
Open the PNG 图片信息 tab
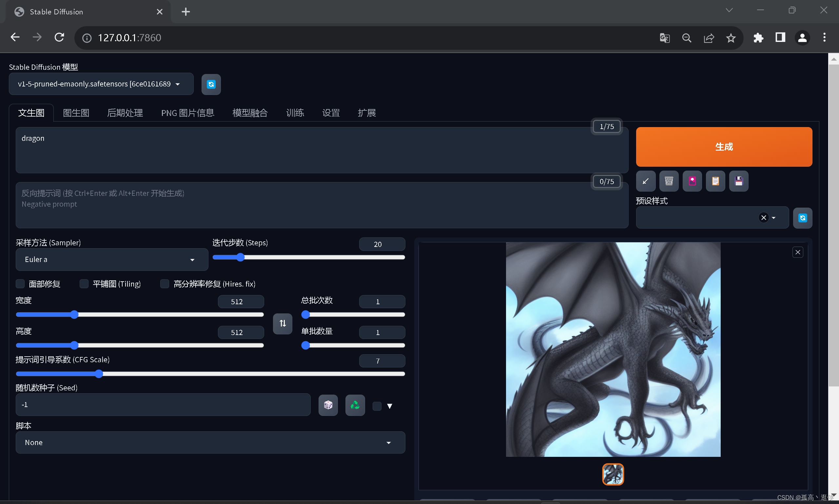point(187,112)
